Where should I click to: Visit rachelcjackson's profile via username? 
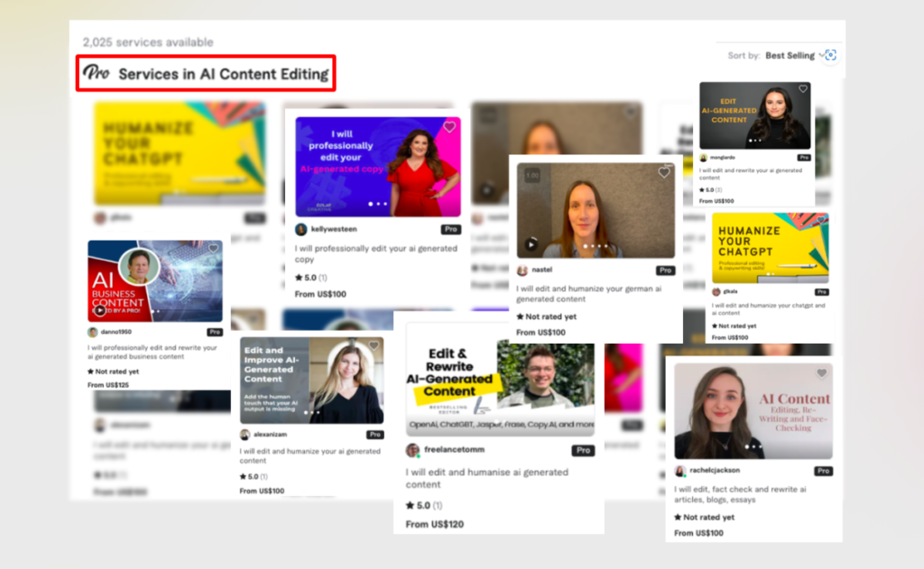tap(715, 471)
